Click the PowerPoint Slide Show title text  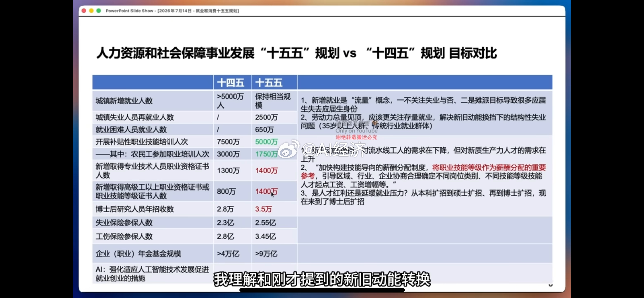(172, 11)
